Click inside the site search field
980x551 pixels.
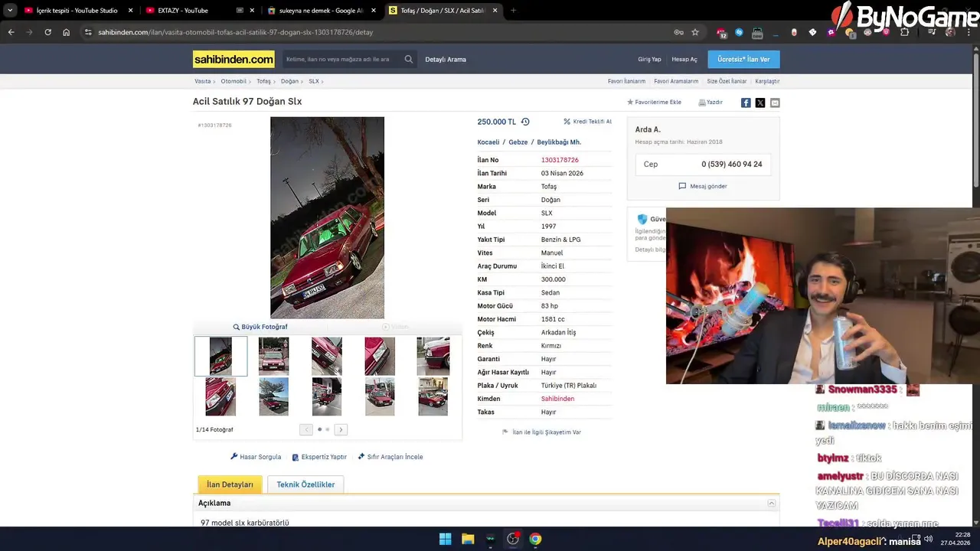tap(341, 59)
